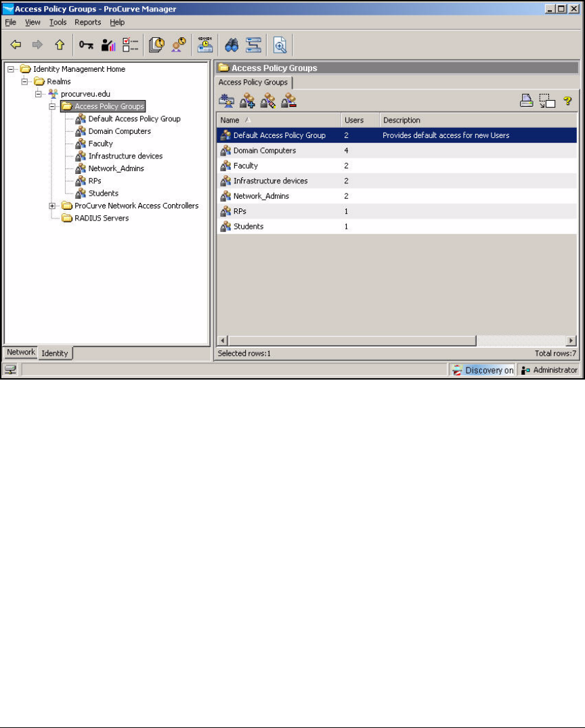Click the add access policy group icon
585x728 pixels.
pos(247,101)
